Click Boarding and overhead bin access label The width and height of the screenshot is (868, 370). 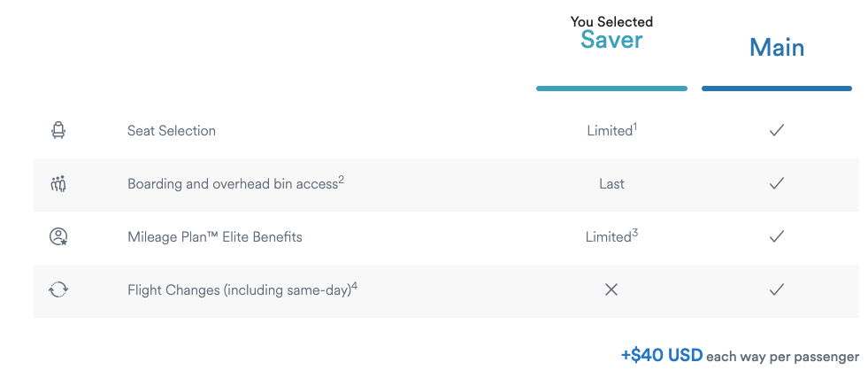click(x=232, y=184)
